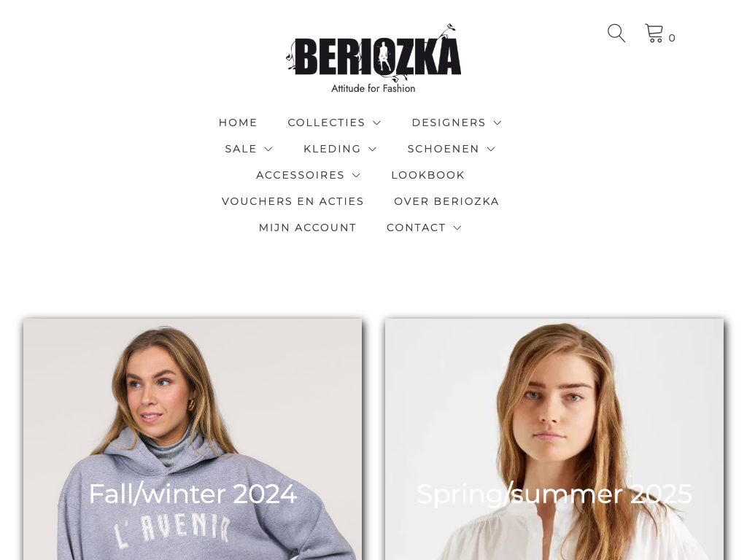747x560 pixels.
Task: Expand the Kleding dropdown chevron
Action: pos(373,149)
